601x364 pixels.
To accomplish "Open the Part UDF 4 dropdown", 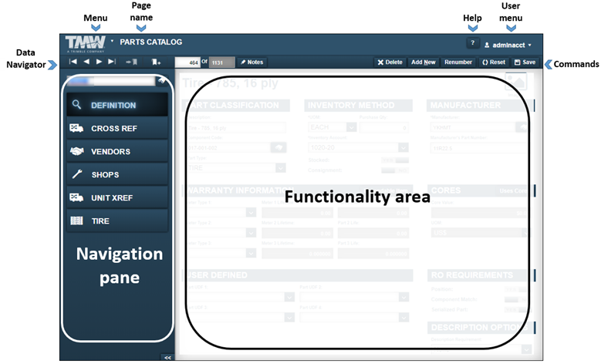I will [403, 317].
